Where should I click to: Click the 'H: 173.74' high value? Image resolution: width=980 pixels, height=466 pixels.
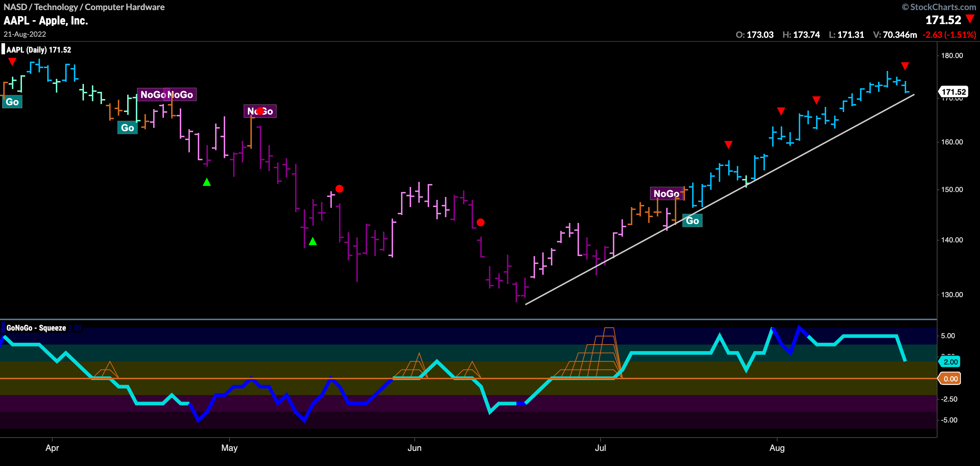point(801,35)
